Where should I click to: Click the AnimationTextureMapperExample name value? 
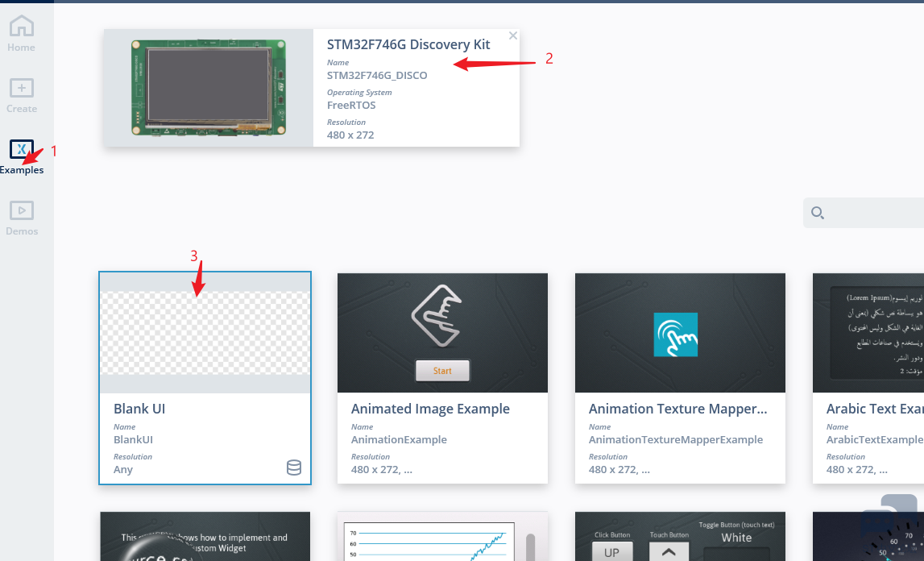pyautogui.click(x=676, y=439)
